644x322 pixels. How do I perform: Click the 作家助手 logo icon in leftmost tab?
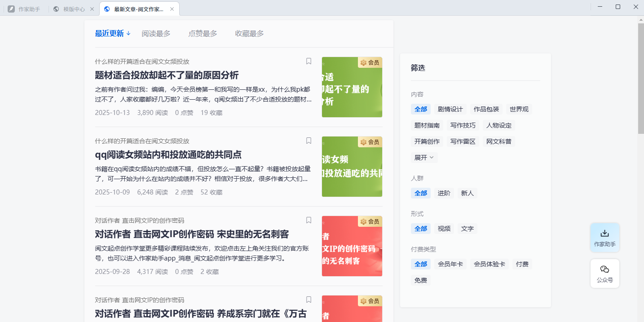click(x=11, y=8)
